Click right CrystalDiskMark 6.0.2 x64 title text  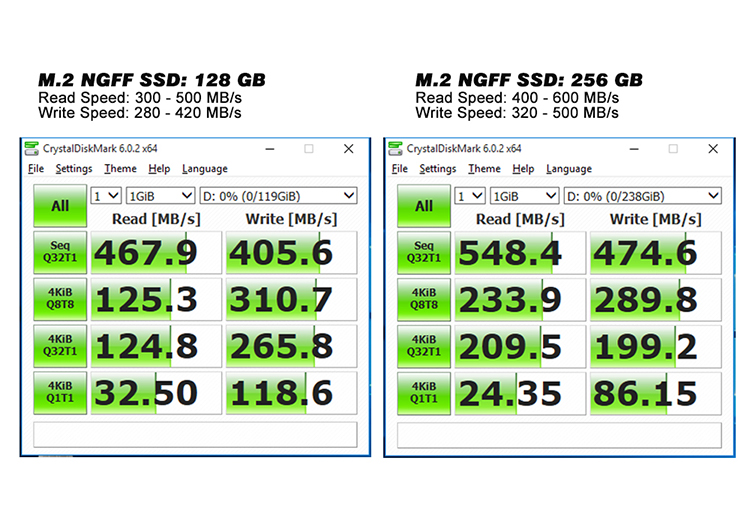coord(463,148)
